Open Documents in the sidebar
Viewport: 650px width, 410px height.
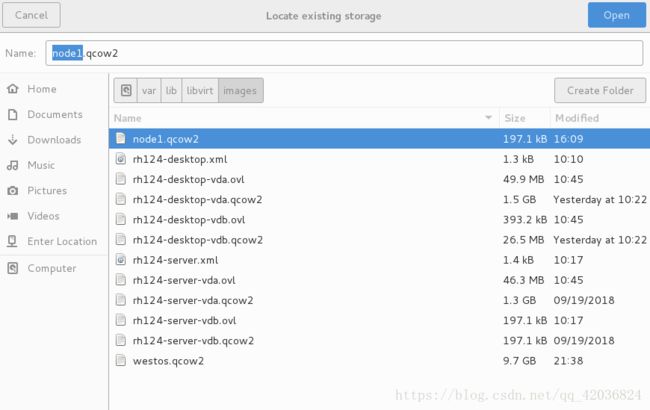[54, 114]
